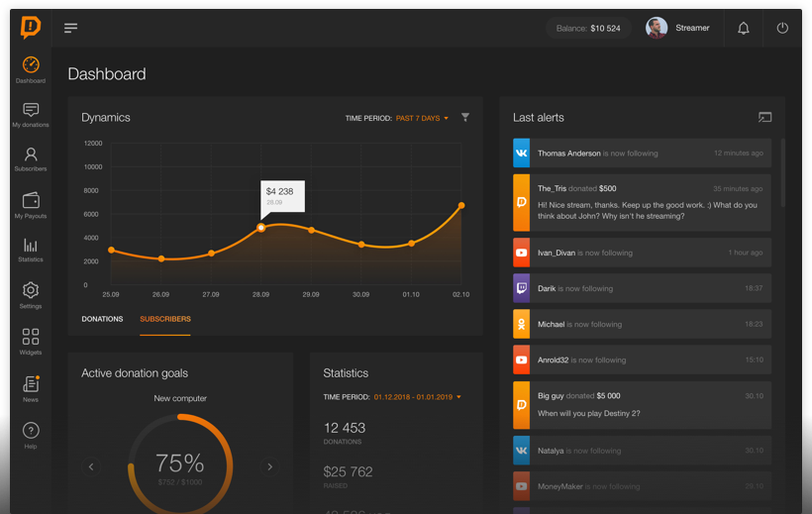Click the 10 524 dollar Balance pill

point(588,28)
